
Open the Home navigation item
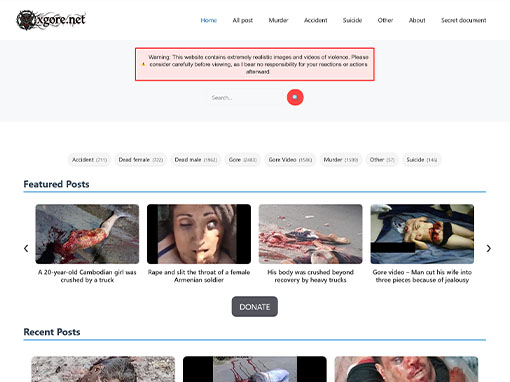pyautogui.click(x=209, y=20)
